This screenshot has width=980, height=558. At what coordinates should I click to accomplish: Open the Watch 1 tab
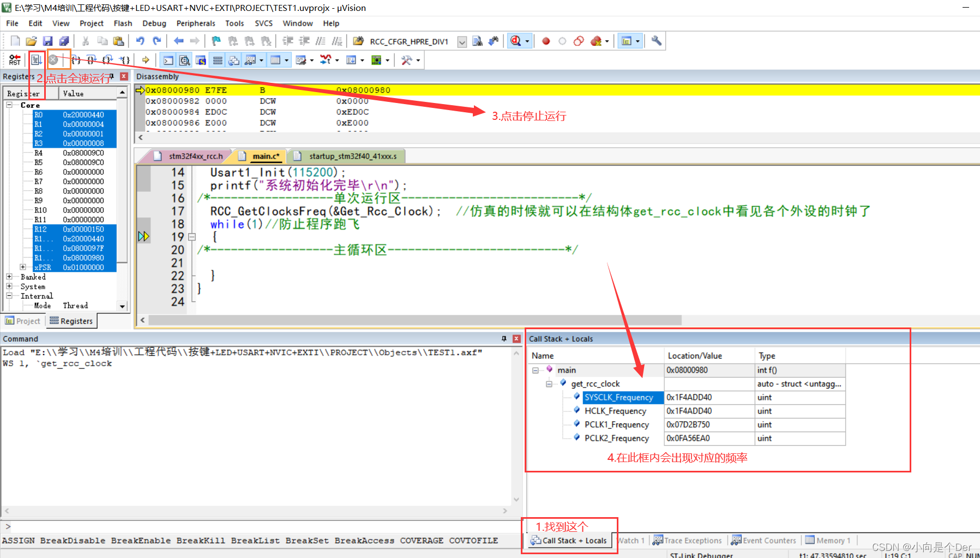632,540
